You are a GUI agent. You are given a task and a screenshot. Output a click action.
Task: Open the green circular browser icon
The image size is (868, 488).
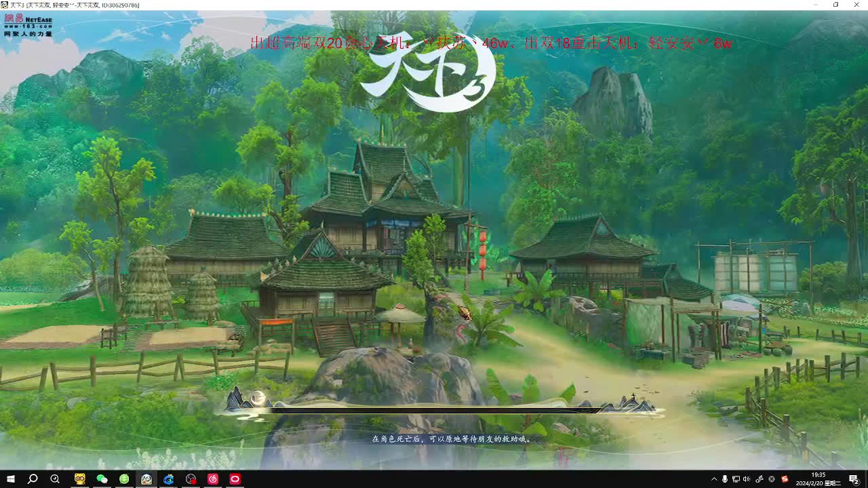coord(124,479)
